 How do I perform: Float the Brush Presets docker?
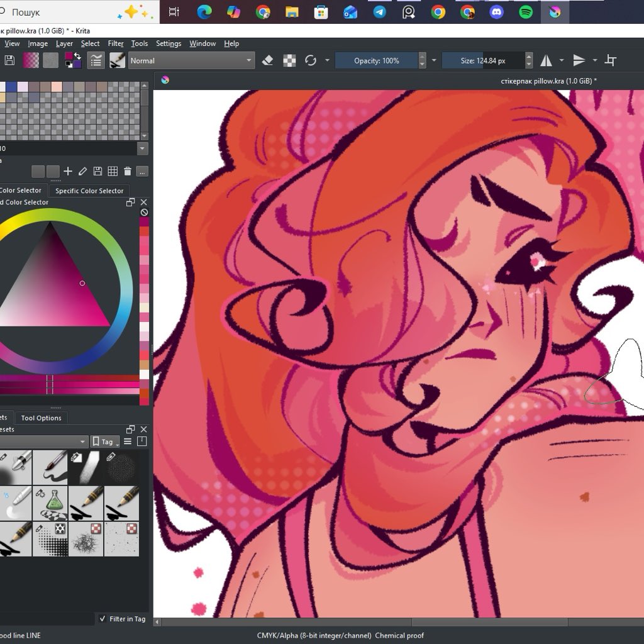coord(131,429)
